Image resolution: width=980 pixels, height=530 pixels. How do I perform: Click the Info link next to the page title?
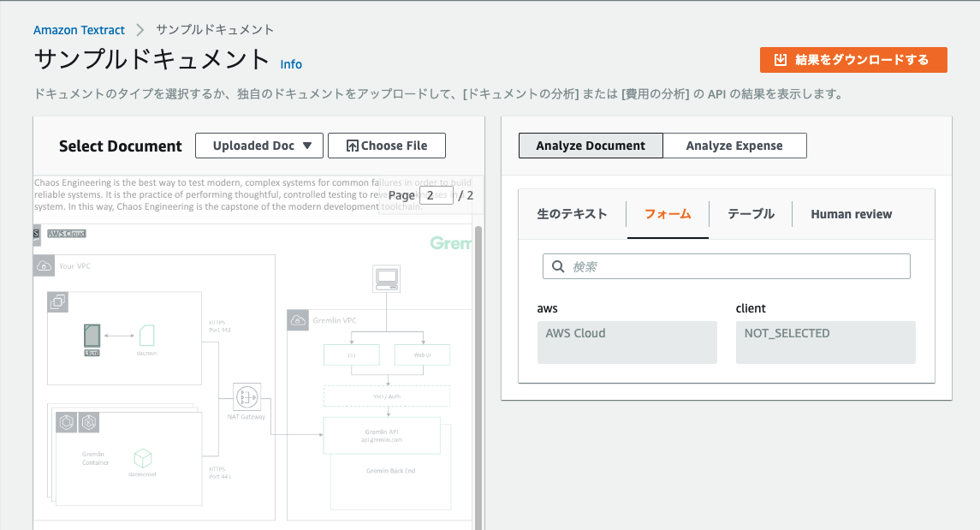291,64
